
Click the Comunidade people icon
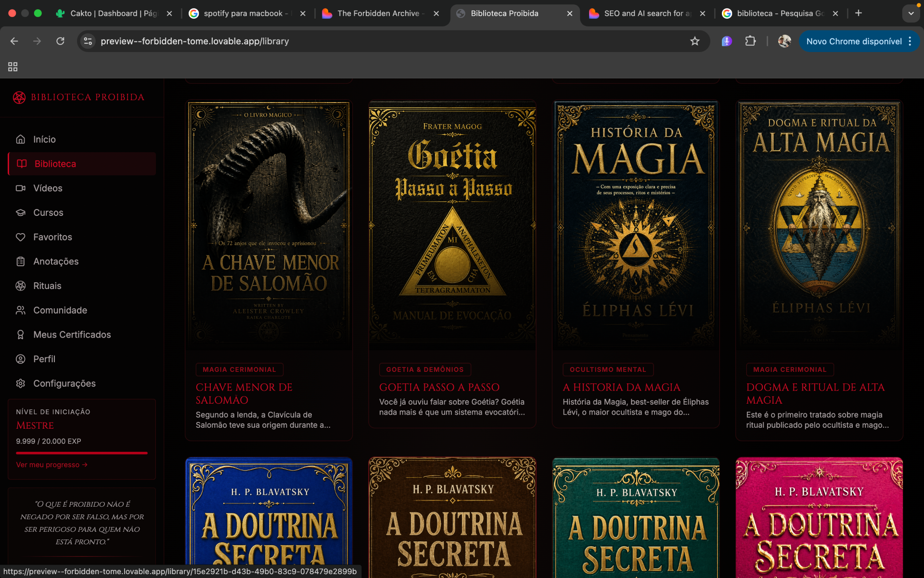point(20,310)
